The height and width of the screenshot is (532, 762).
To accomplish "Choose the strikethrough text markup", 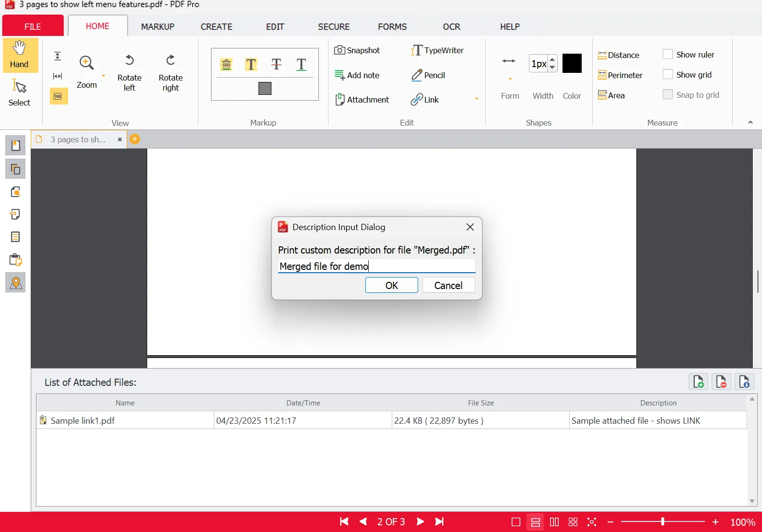I will click(276, 64).
